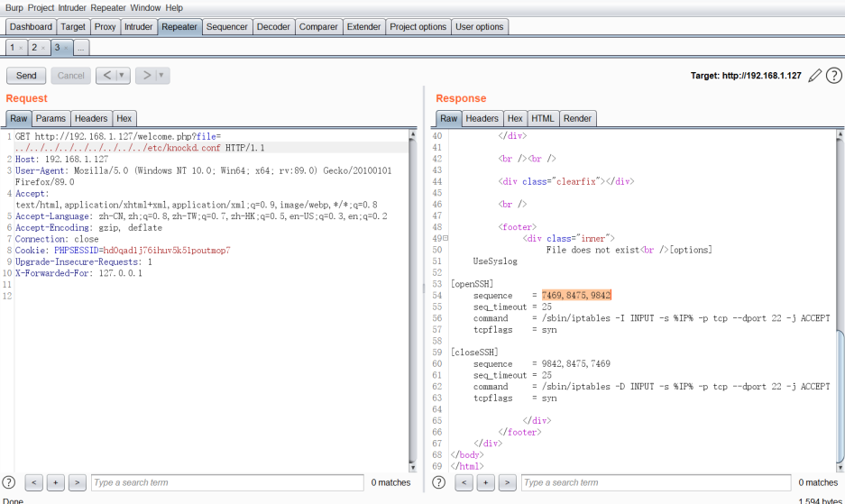This screenshot has width=845, height=504.
Task: Click Response search add options button
Action: pos(485,482)
